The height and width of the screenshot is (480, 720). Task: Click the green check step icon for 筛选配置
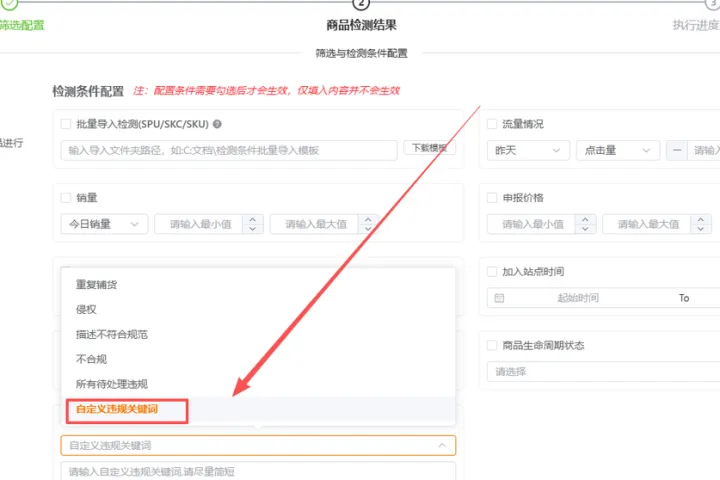click(9, 4)
